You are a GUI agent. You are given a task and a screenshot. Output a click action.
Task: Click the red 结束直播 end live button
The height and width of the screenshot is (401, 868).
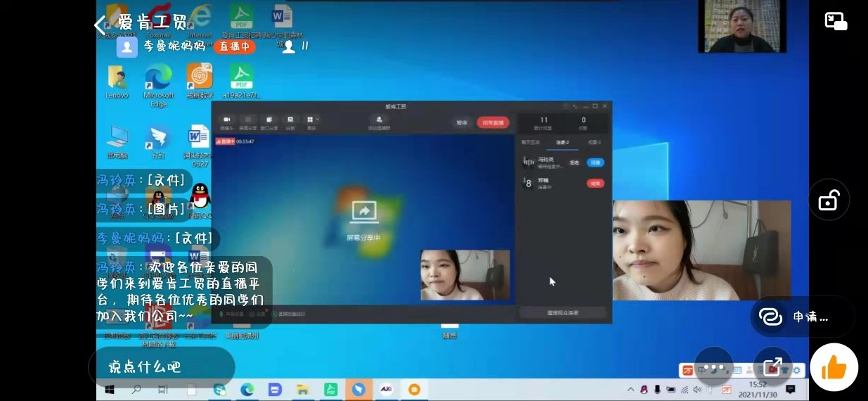(493, 122)
